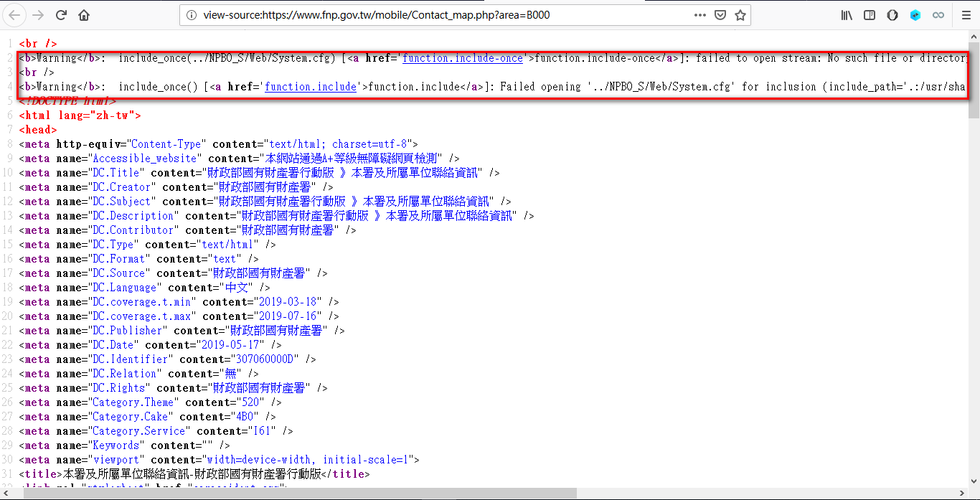Screen dimensions: 980x500
Task: Save page to Pocket
Action: [720, 15]
